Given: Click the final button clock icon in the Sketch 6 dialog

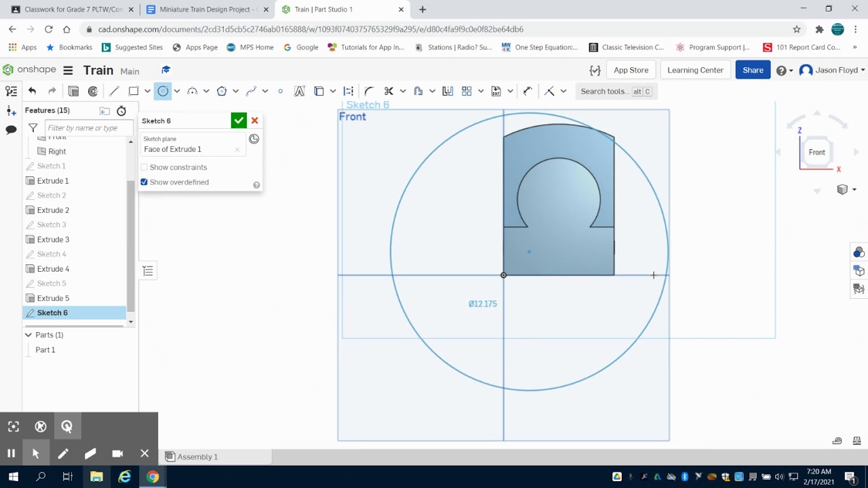Looking at the screenshot, I should (254, 139).
